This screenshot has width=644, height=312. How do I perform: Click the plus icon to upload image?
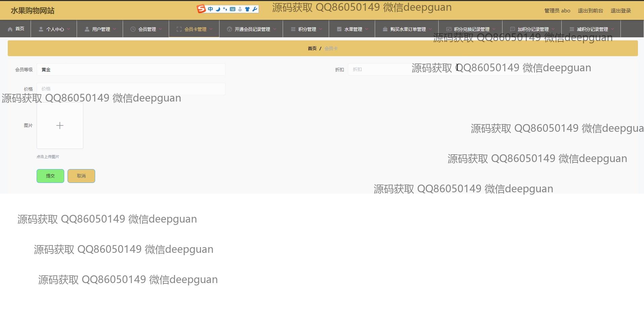[x=60, y=126]
